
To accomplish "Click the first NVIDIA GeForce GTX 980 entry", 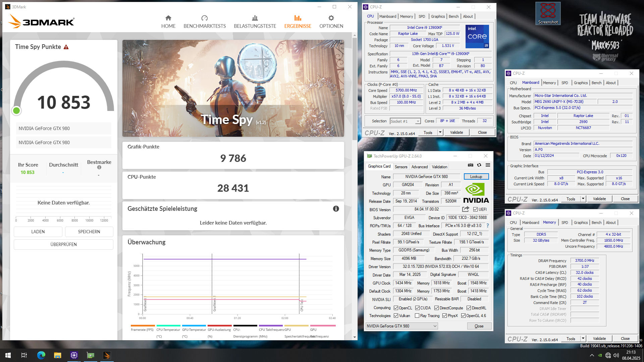I will coord(63,128).
